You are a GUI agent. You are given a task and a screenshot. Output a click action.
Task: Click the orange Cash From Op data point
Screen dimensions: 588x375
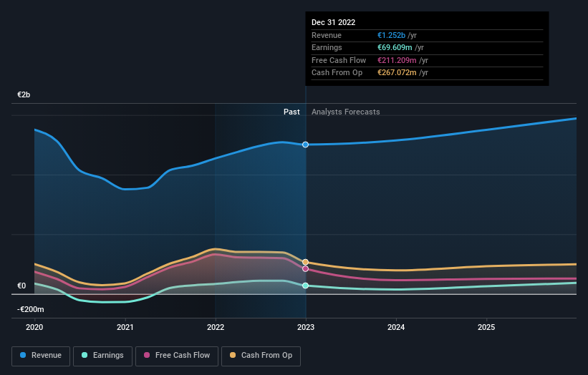(306, 262)
